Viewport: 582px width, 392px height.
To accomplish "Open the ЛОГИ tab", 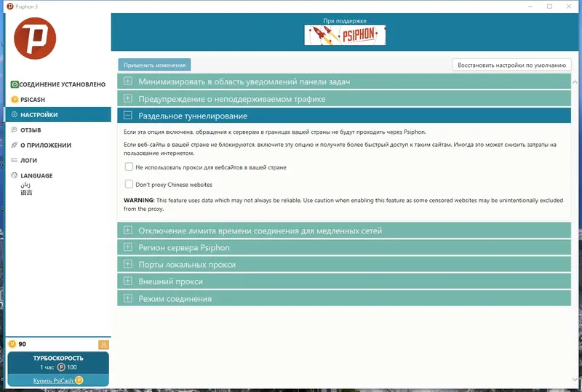I will [x=58, y=160].
